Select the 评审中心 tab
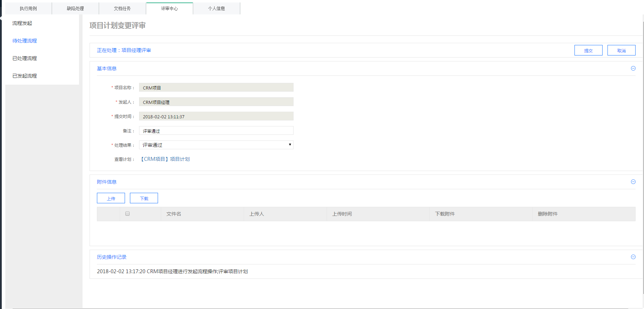 coord(169,8)
